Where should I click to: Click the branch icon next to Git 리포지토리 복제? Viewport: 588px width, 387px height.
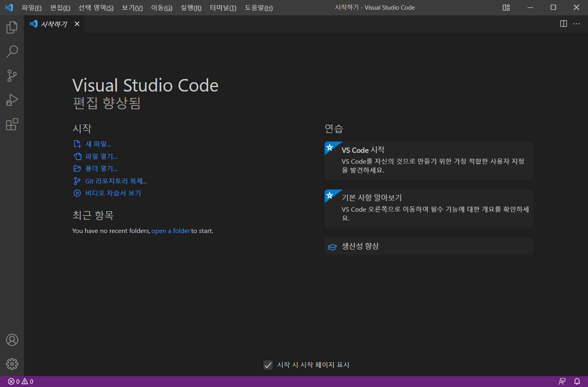77,181
